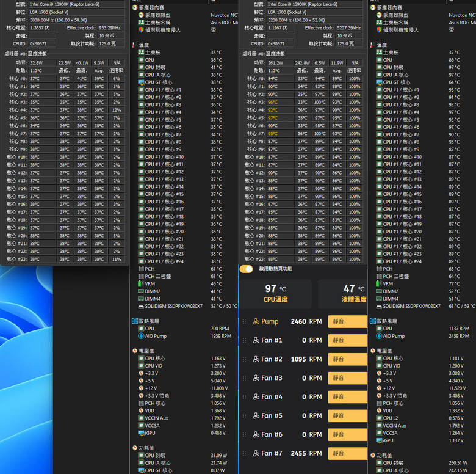Click lightning icon on the +12 V 11.808 V row

tap(141, 388)
